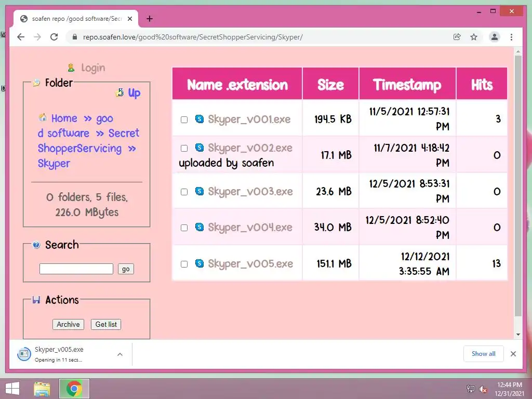Screen dimensions: 532x399
Task: Download the Skyper_v003.exe file link
Action: coord(250,191)
